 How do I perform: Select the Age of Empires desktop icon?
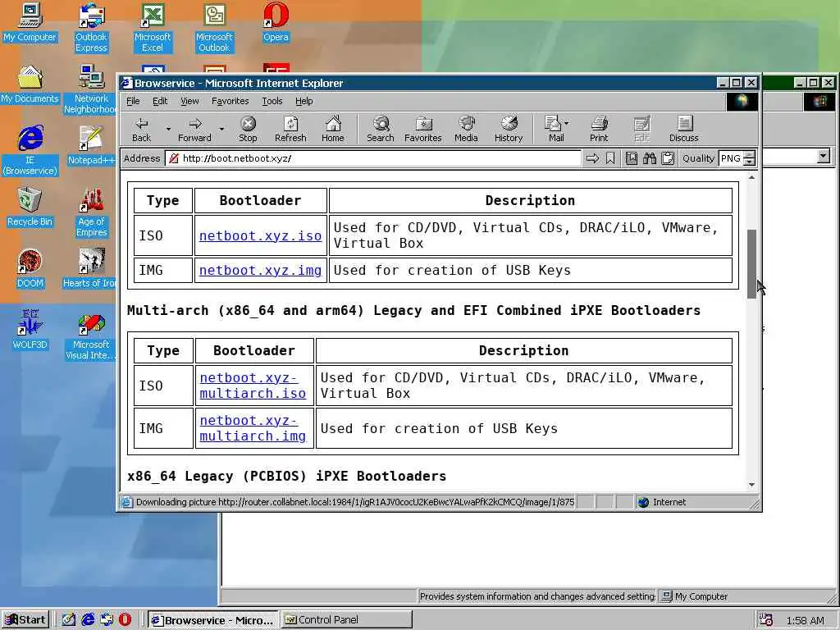(91, 212)
